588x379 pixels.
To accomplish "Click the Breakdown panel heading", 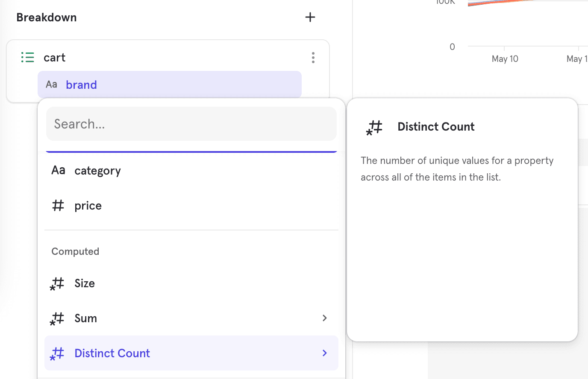I will [x=46, y=17].
